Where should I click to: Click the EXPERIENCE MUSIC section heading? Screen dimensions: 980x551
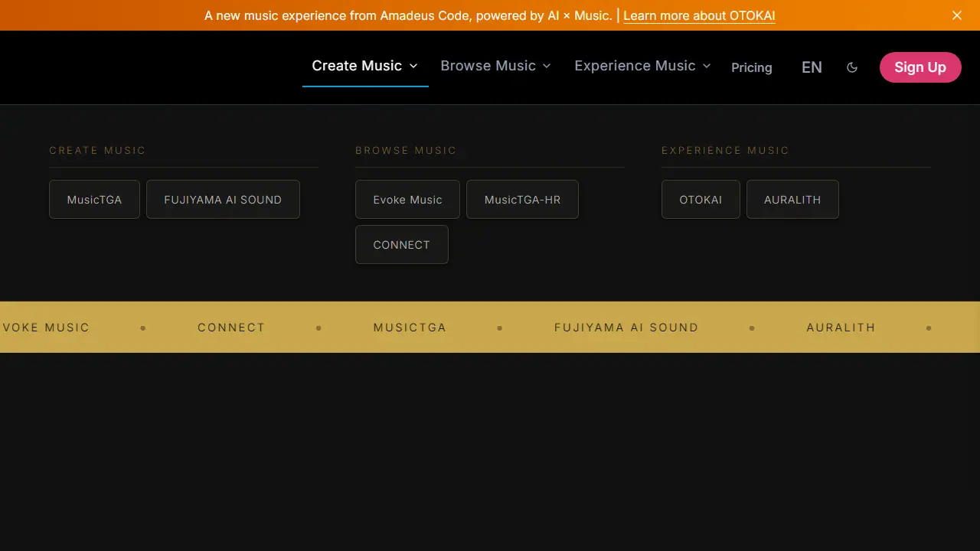pyautogui.click(x=725, y=151)
